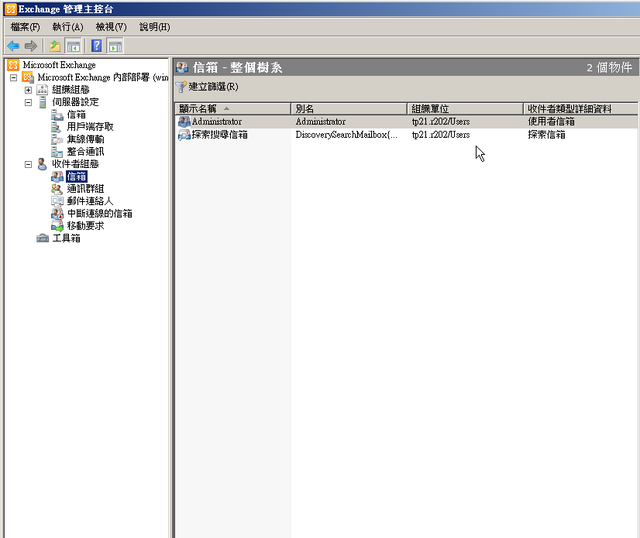Open the 執行(A) menu
Screen dimensions: 640x538
tap(68, 27)
